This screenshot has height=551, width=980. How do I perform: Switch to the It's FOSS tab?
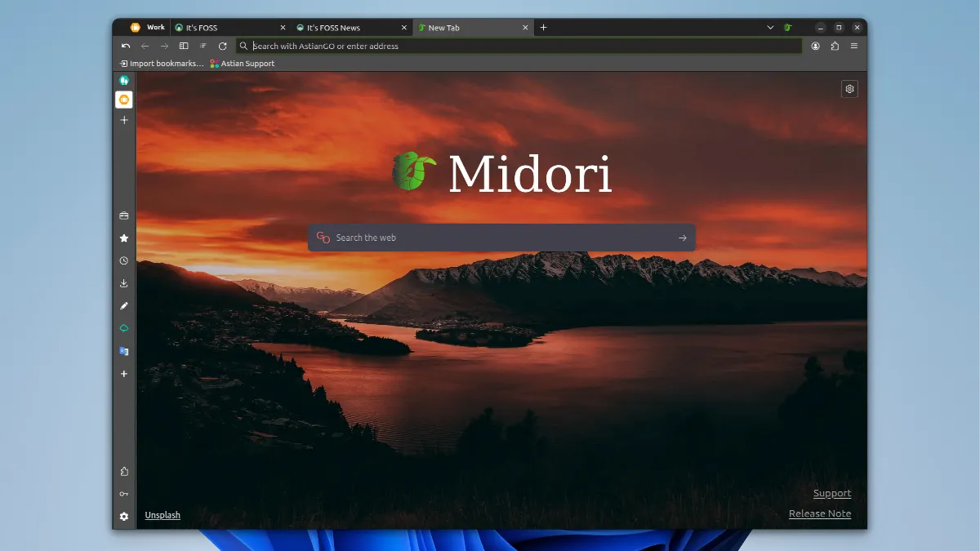225,28
